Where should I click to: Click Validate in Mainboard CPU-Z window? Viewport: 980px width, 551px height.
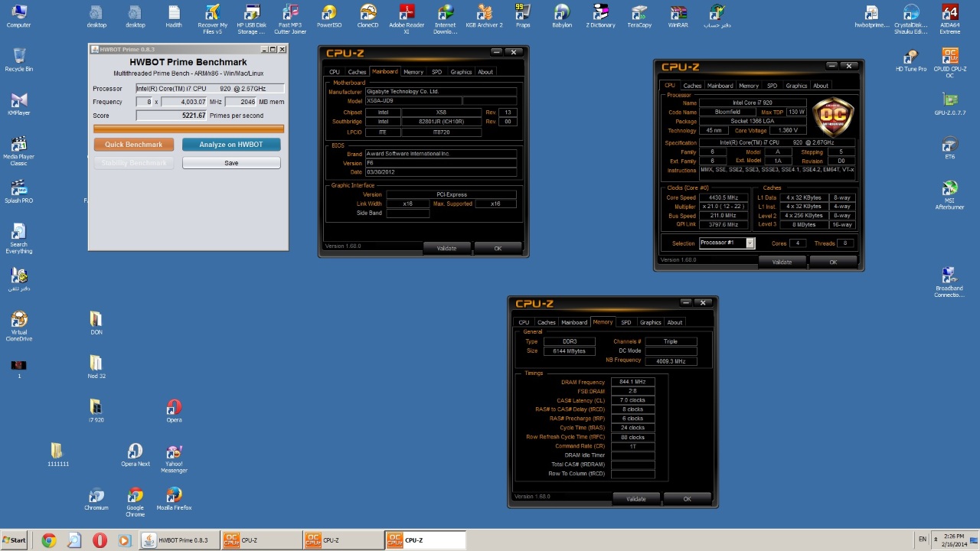[x=446, y=248]
